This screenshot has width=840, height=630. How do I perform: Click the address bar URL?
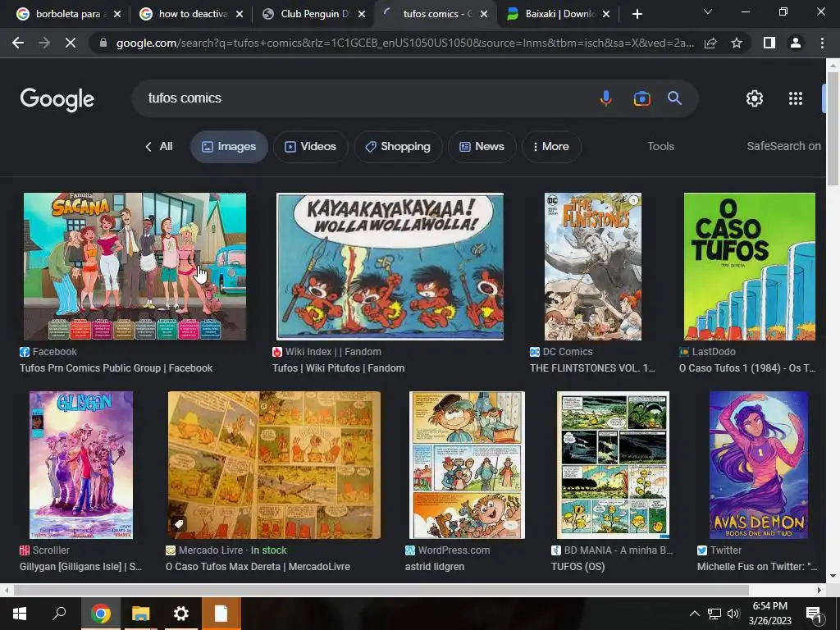point(404,43)
